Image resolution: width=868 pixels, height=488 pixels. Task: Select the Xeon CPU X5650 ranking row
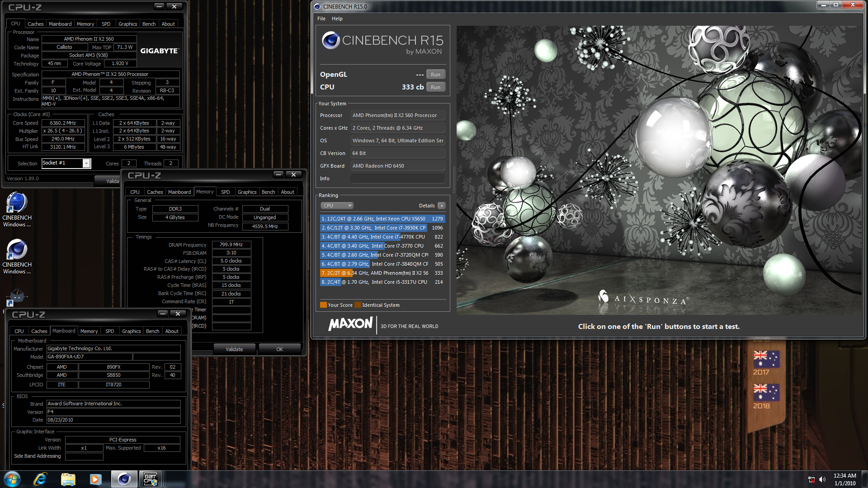pyautogui.click(x=382, y=219)
